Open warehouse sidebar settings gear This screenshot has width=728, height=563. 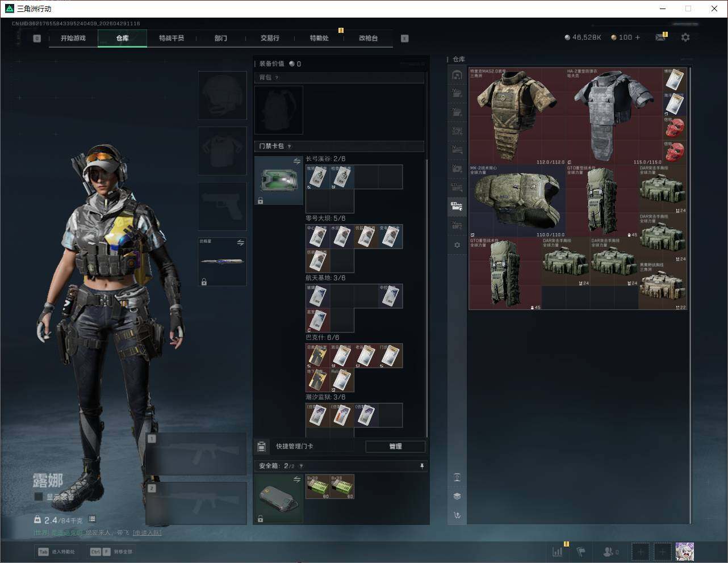point(457,245)
